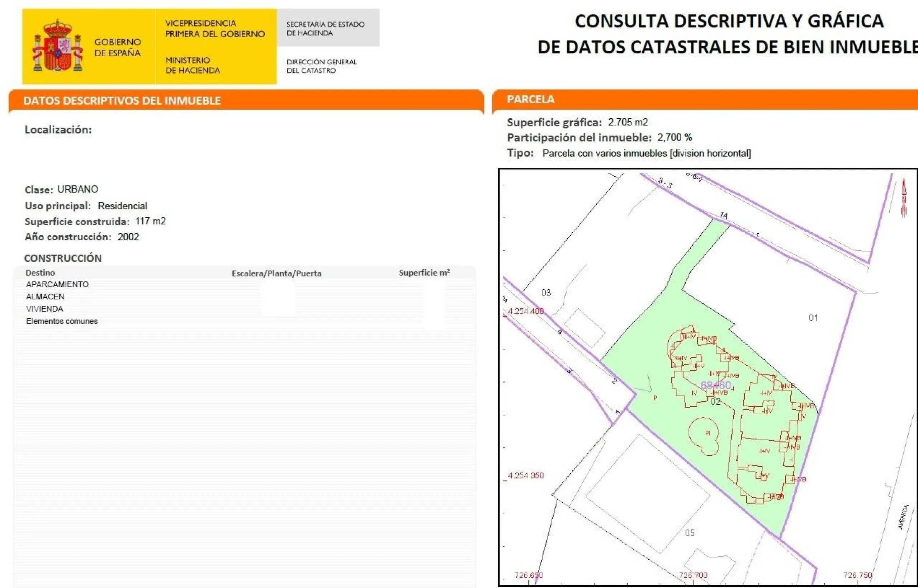Screen dimensions: 918x588
Task: Click coordinate label '726.700'
Action: 693,575
